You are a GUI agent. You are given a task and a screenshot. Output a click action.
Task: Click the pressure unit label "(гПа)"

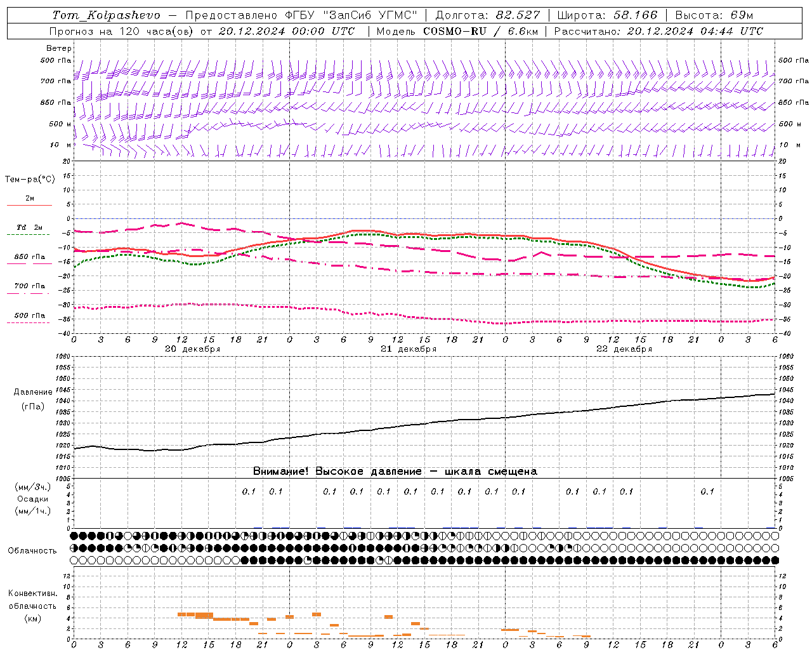tap(33, 407)
